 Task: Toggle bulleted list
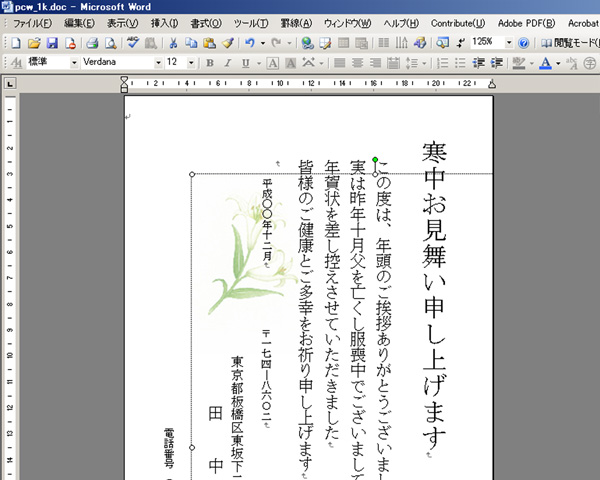(x=460, y=63)
